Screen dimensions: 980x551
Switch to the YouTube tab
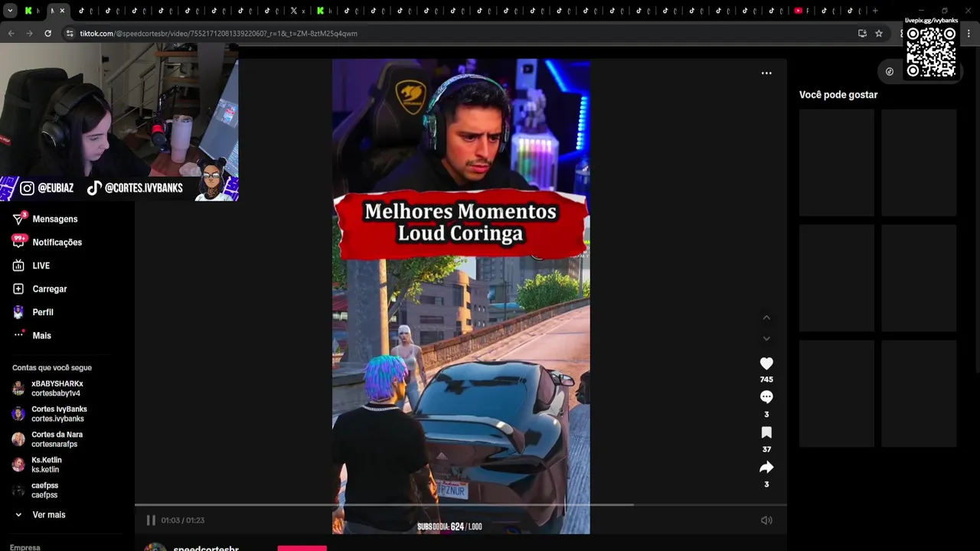802,11
